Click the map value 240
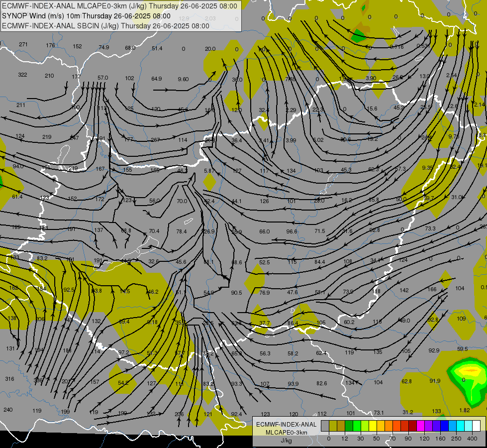Screen dimensions: 487x448 [x=8, y=410]
